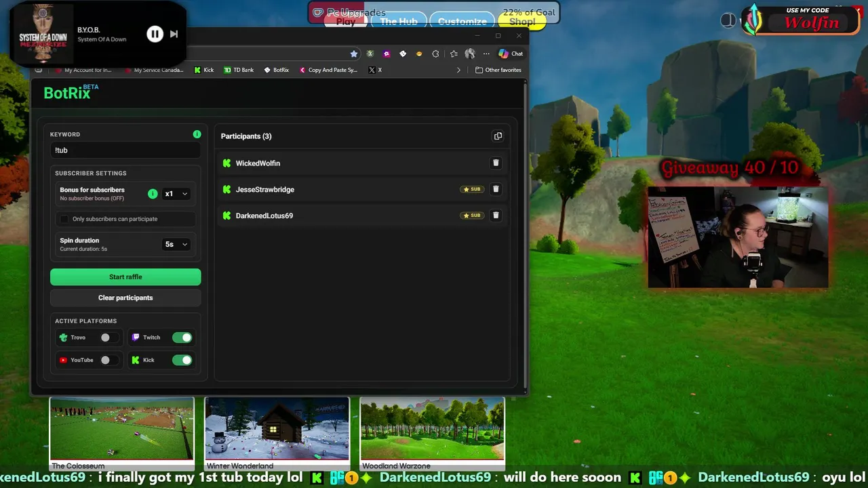Open the yellow round extension icon
Screen dimensions: 868x488
[x=419, y=54]
